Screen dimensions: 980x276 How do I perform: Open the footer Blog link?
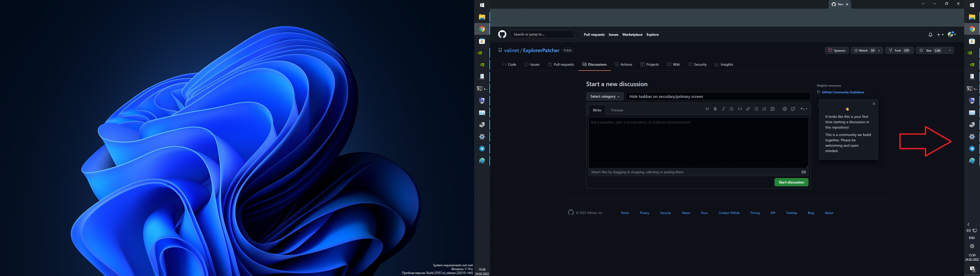(811, 213)
